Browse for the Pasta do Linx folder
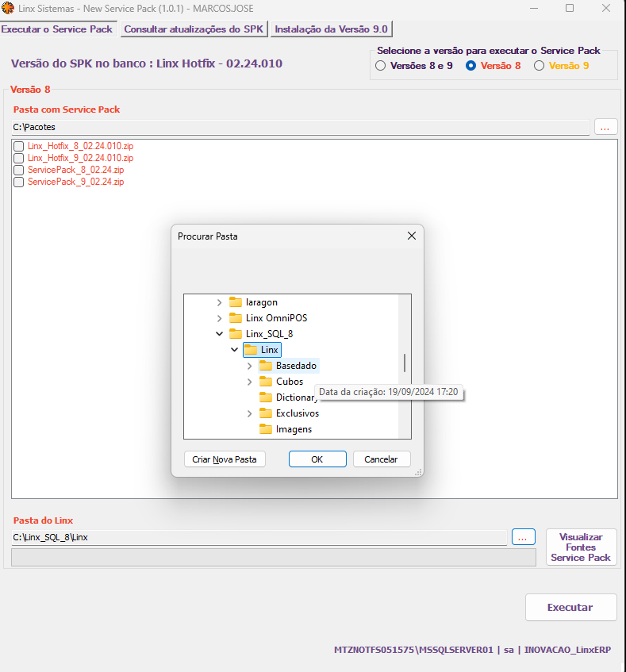 (523, 536)
